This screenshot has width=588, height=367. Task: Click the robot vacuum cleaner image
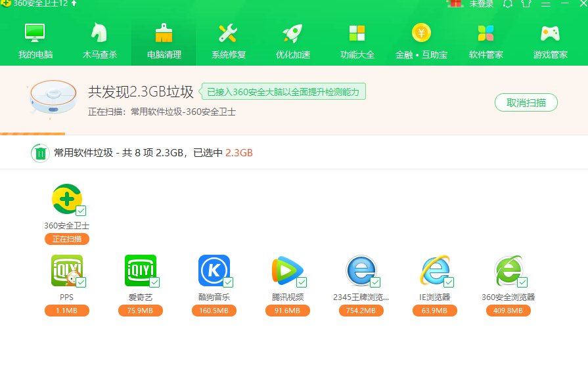[x=53, y=98]
